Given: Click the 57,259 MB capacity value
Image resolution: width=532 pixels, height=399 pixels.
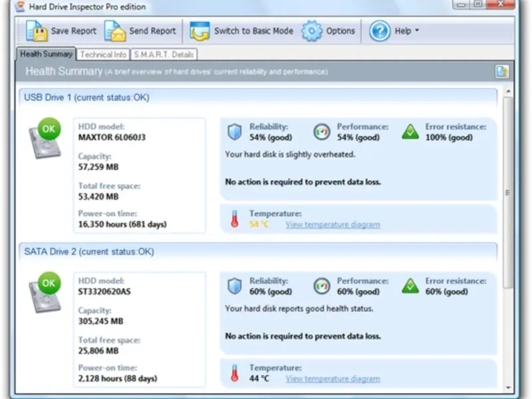Looking at the screenshot, I should (98, 167).
